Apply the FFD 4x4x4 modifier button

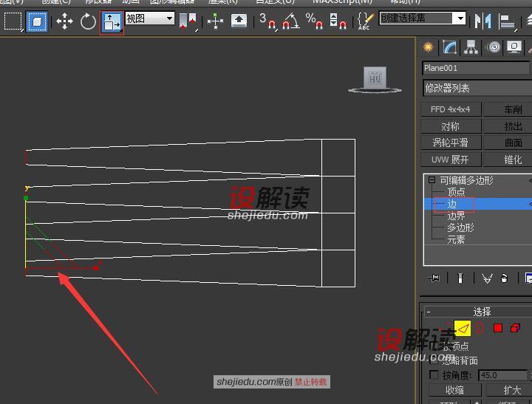[x=451, y=109]
